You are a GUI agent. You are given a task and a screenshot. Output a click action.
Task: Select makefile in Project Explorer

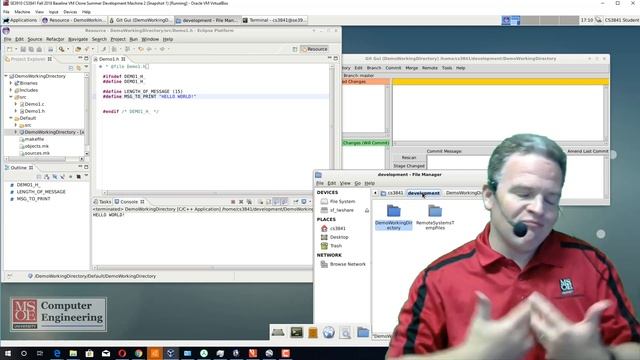pyautogui.click(x=34, y=139)
